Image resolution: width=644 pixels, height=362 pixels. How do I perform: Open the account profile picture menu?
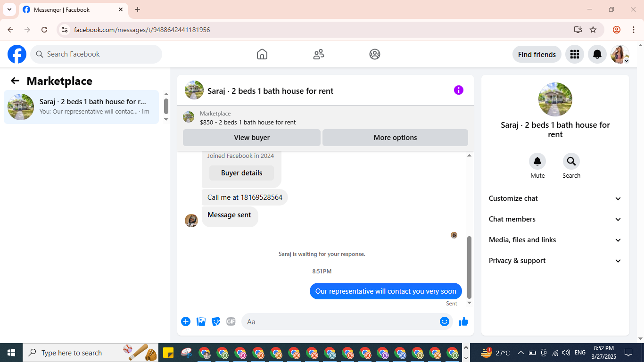pos(620,54)
